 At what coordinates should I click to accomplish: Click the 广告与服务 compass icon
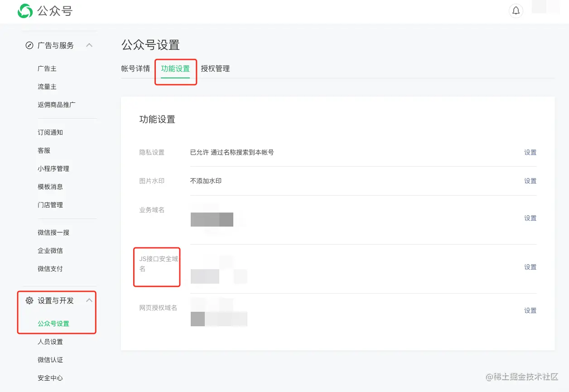coord(29,45)
